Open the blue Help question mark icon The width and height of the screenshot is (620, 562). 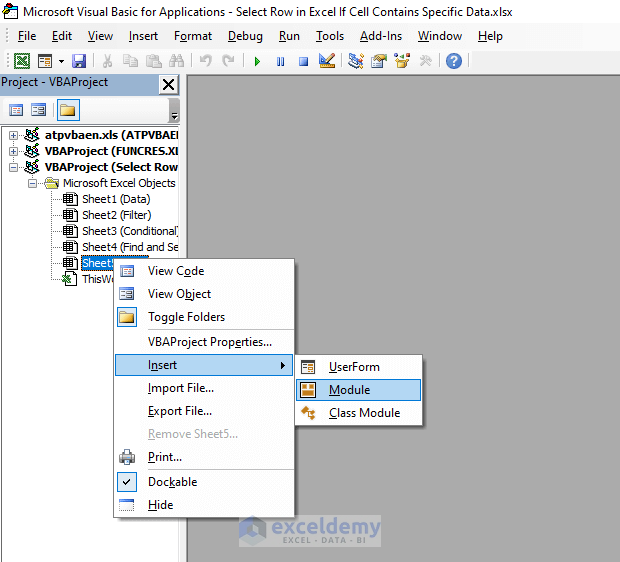point(454,61)
